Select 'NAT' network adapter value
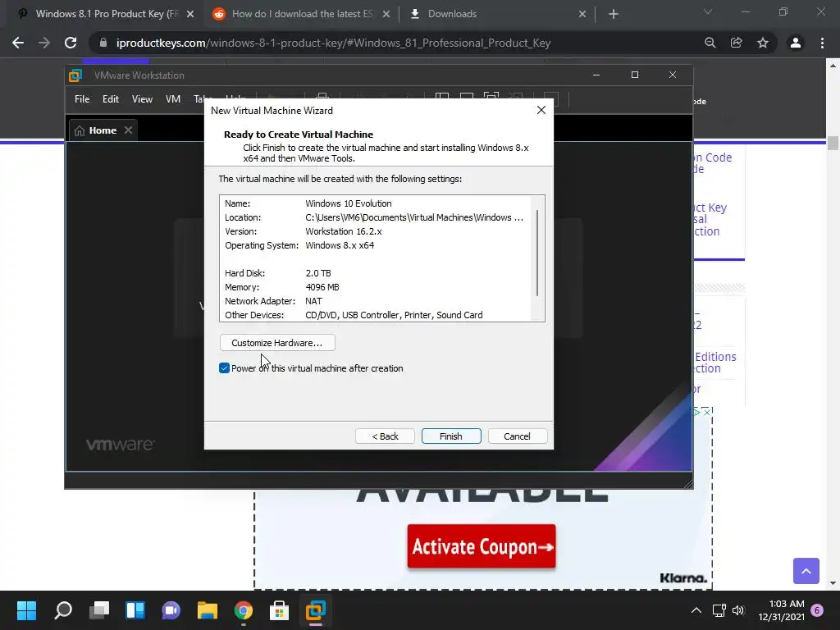 pos(313,301)
